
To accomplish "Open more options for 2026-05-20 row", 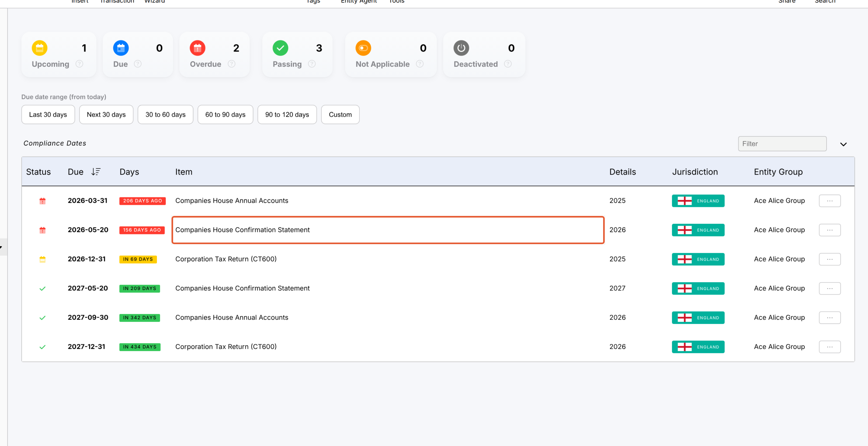I will pyautogui.click(x=830, y=230).
